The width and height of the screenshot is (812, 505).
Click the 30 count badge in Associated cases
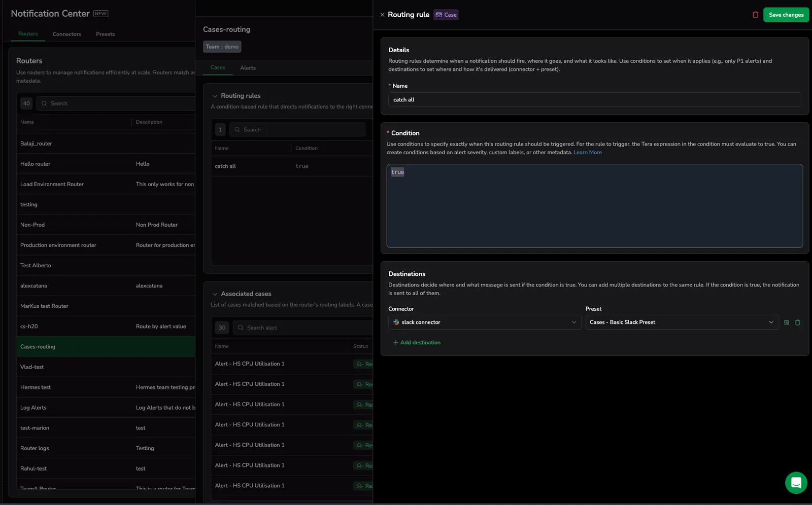[222, 328]
